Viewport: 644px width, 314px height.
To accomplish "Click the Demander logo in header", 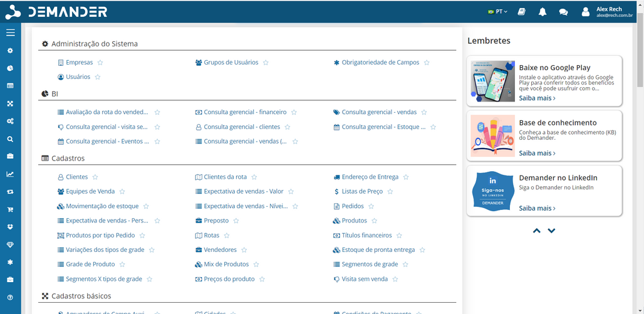I will pyautogui.click(x=56, y=12).
